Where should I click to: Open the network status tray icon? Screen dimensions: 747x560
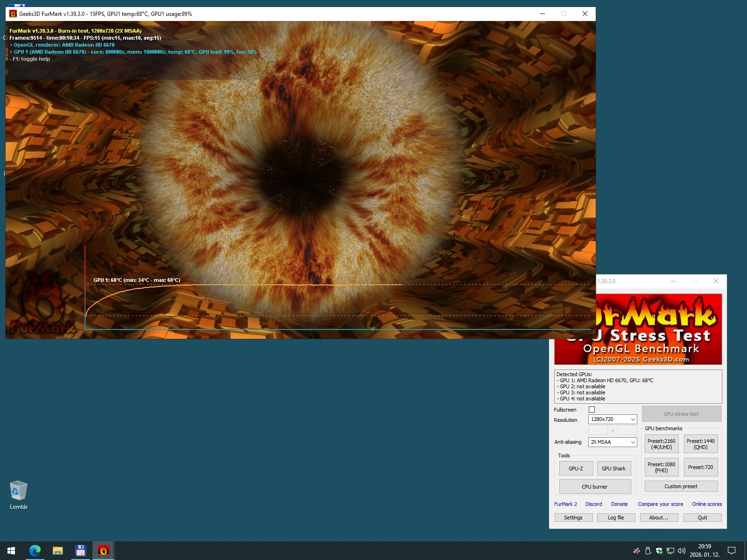coord(670,551)
